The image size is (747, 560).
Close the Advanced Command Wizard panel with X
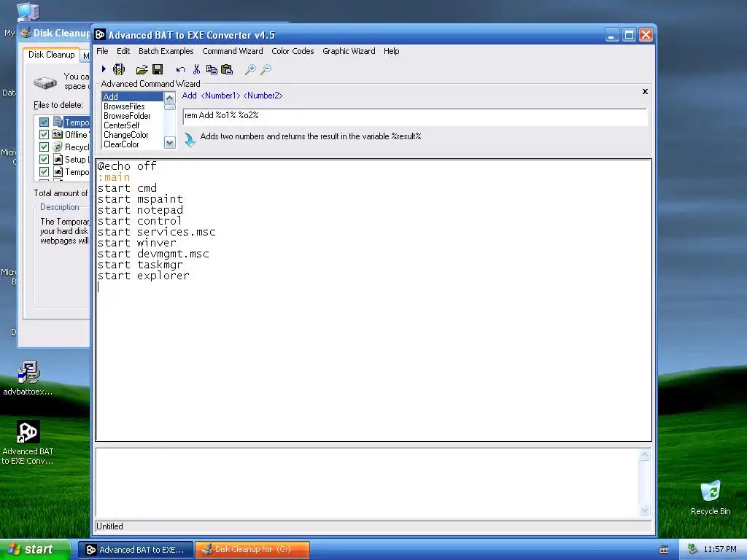[645, 91]
